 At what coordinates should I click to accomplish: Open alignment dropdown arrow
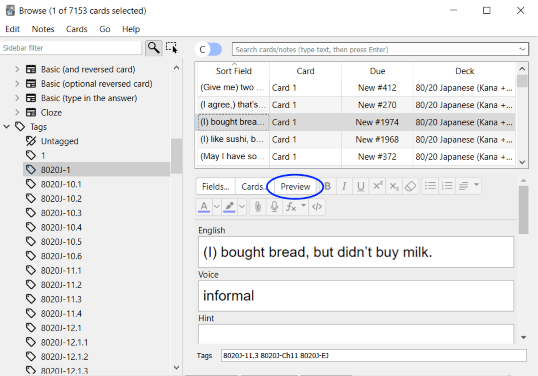[x=476, y=185]
